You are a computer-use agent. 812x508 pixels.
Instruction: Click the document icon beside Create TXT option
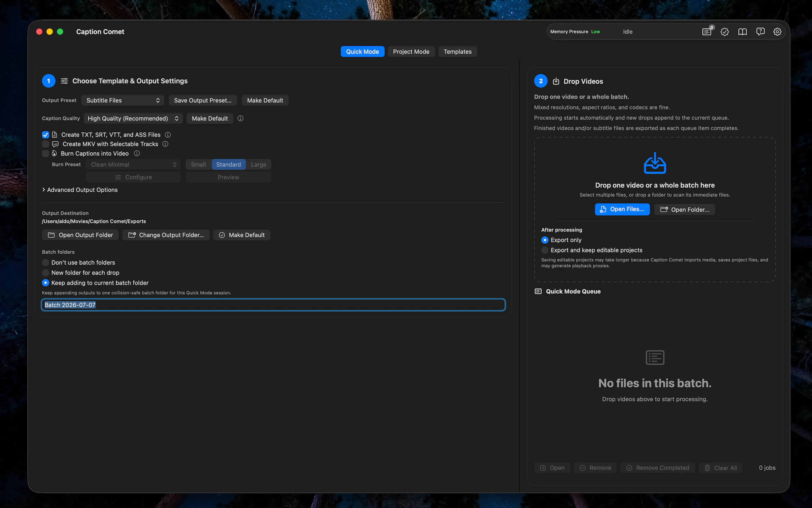pyautogui.click(x=55, y=135)
